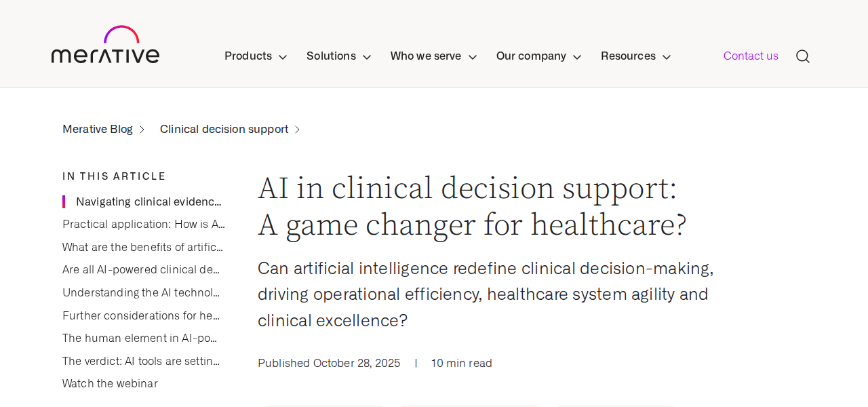Go to The verdict section link
Image resolution: width=868 pixels, height=407 pixels.
tap(141, 361)
